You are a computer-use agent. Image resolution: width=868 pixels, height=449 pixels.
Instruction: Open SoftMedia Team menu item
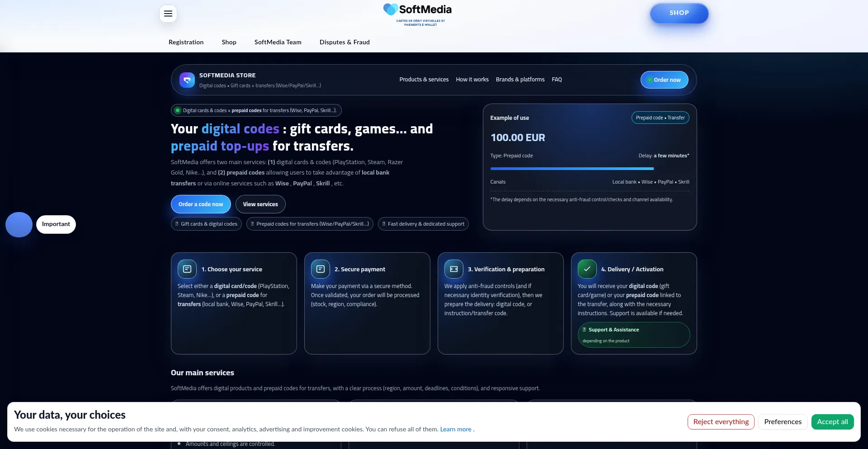(278, 42)
